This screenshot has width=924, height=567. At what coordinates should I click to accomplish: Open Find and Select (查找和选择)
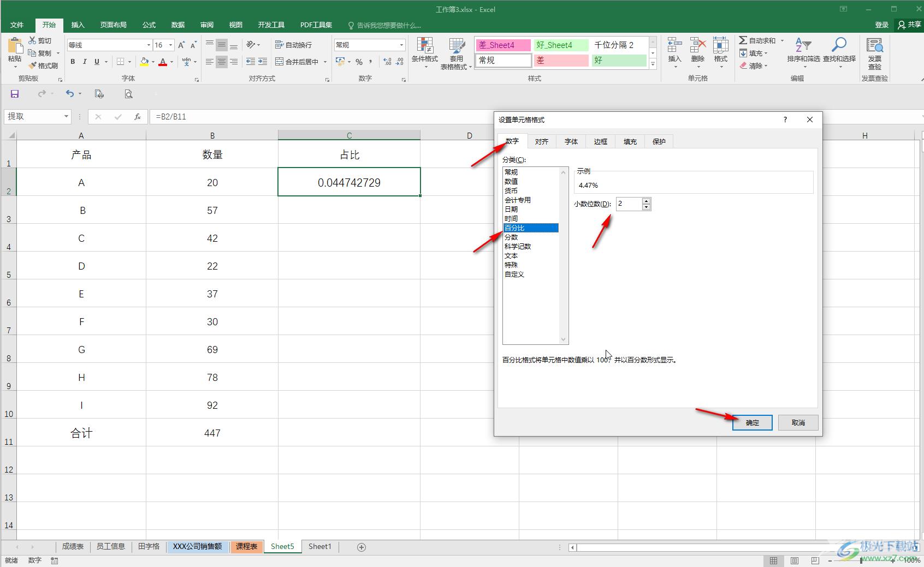839,52
